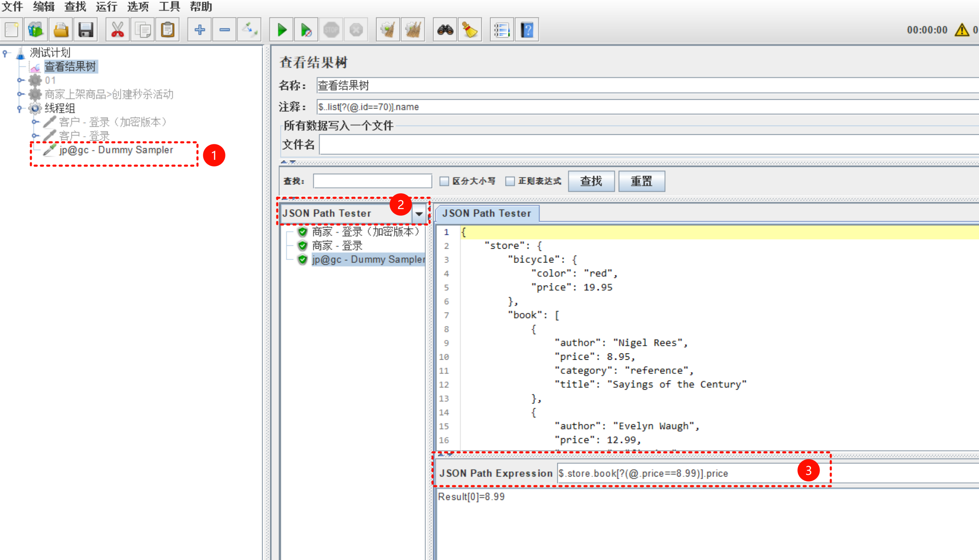Open the 选项 menu
979x560 pixels.
(x=137, y=7)
